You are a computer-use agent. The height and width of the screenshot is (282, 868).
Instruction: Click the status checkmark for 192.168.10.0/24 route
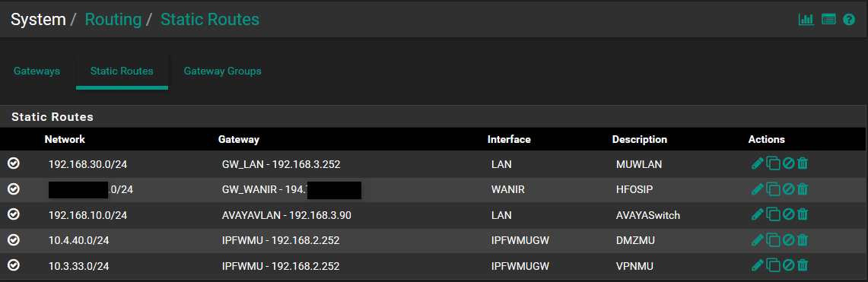click(14, 214)
